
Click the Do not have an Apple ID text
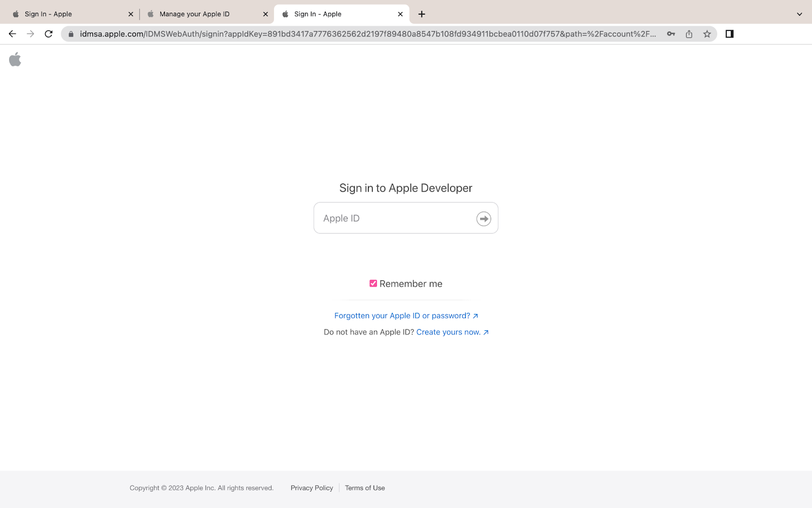coord(369,332)
